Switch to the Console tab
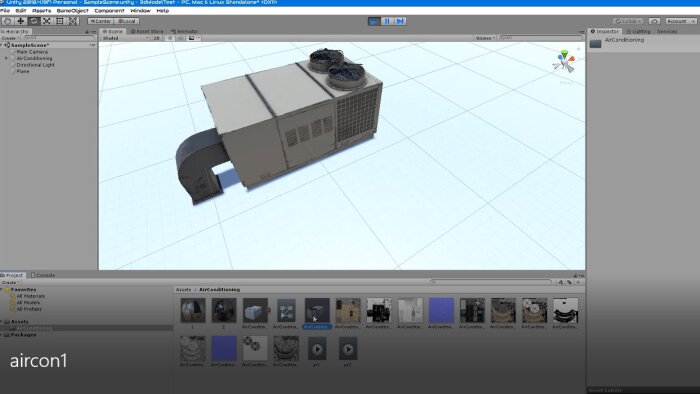Viewport: 700px width, 394px height. pyautogui.click(x=43, y=275)
